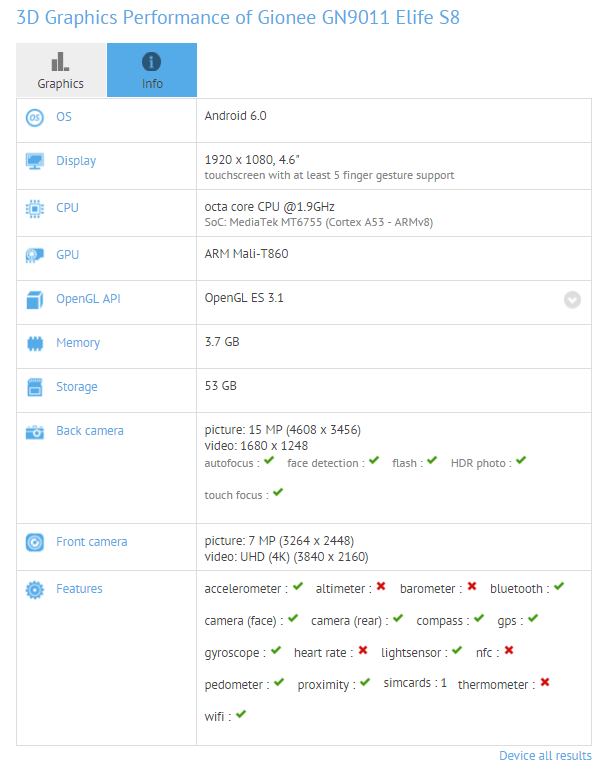Switch to the Graphics tab
This screenshot has width=607, height=775.
61,70
